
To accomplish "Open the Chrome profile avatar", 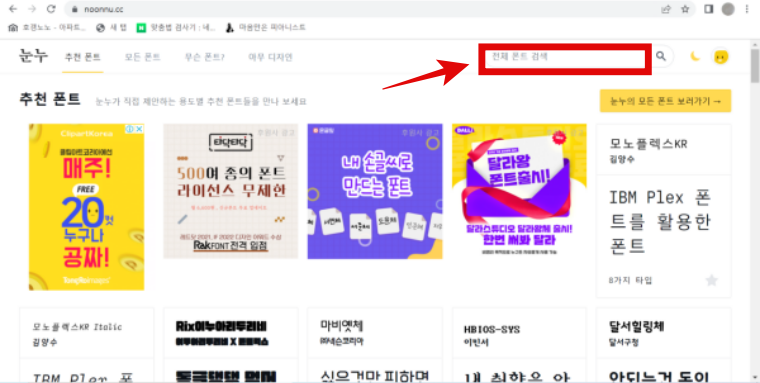I will [728, 9].
